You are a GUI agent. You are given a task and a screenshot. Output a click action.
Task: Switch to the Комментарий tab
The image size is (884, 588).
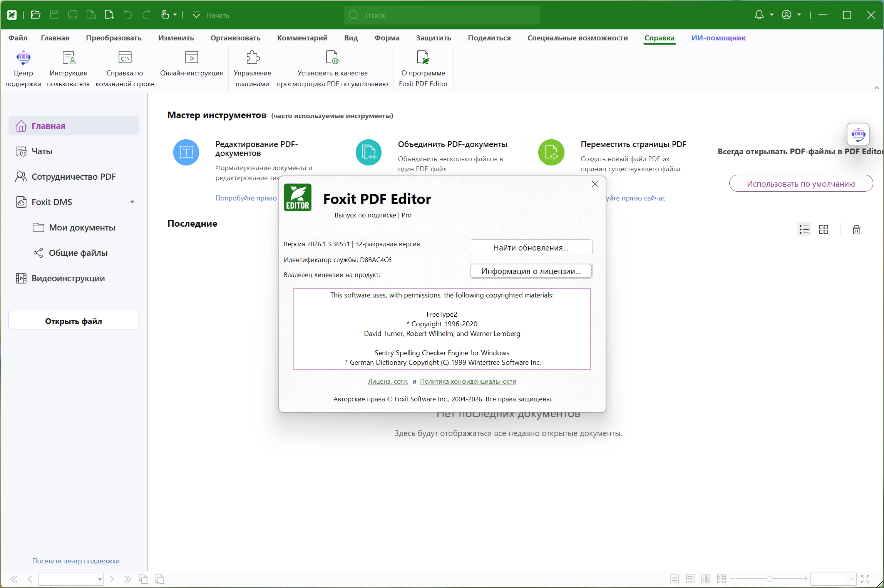pyautogui.click(x=302, y=38)
